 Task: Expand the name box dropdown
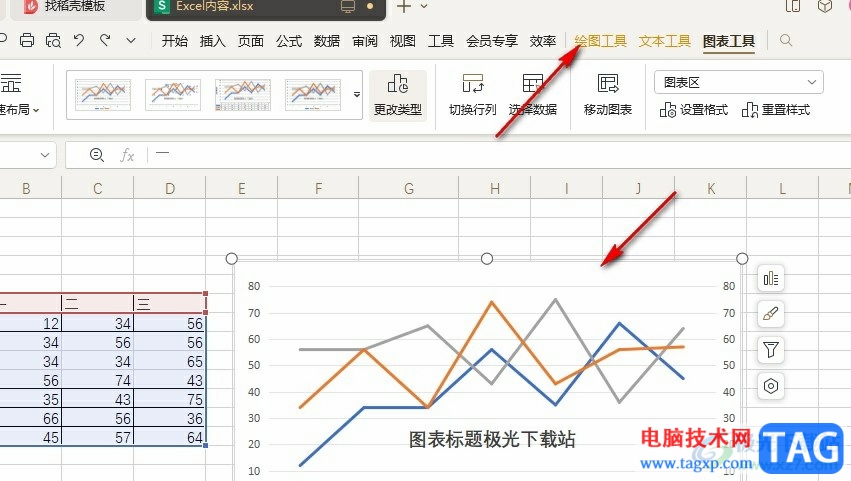tap(45, 155)
